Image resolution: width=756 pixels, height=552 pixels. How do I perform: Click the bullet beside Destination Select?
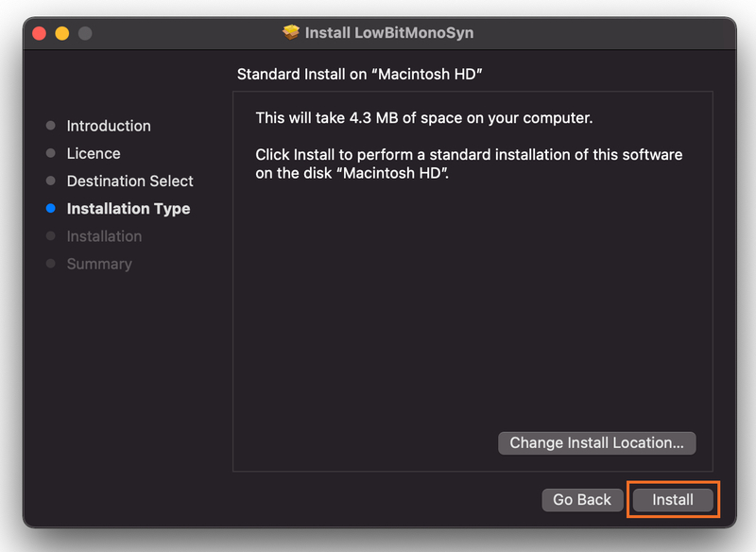[x=51, y=181]
